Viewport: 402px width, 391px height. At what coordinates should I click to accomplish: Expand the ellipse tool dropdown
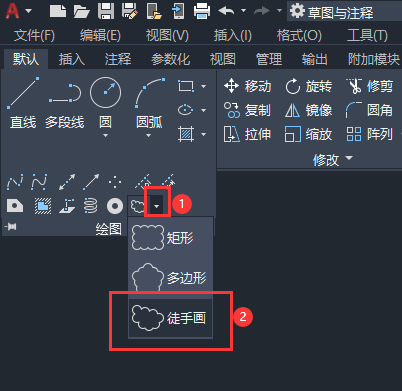(x=203, y=110)
